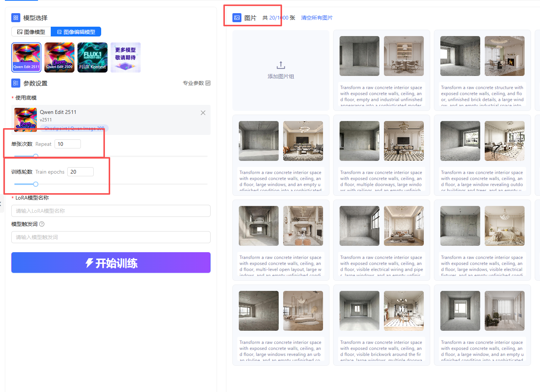
Task: Open the curved sofa lounge thumbnail
Action: pyautogui.click(x=303, y=311)
